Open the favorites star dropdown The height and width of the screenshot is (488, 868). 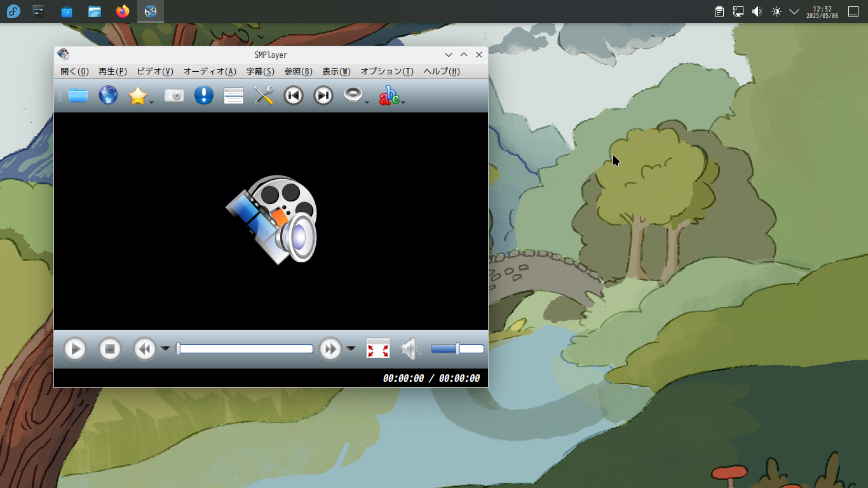tap(152, 101)
